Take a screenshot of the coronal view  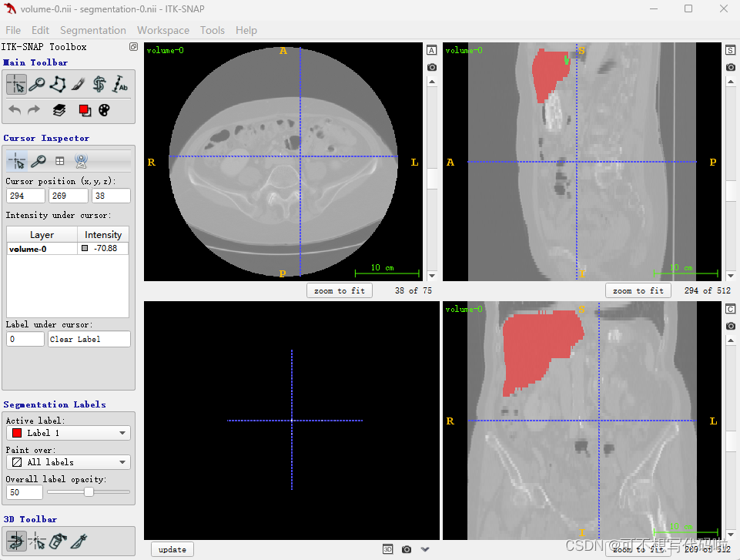pos(731,326)
